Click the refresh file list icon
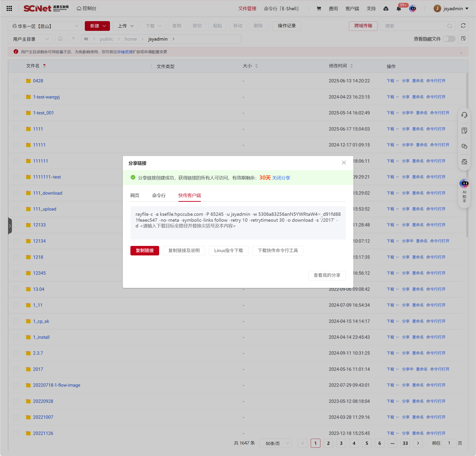476x456 pixels. pyautogui.click(x=463, y=26)
